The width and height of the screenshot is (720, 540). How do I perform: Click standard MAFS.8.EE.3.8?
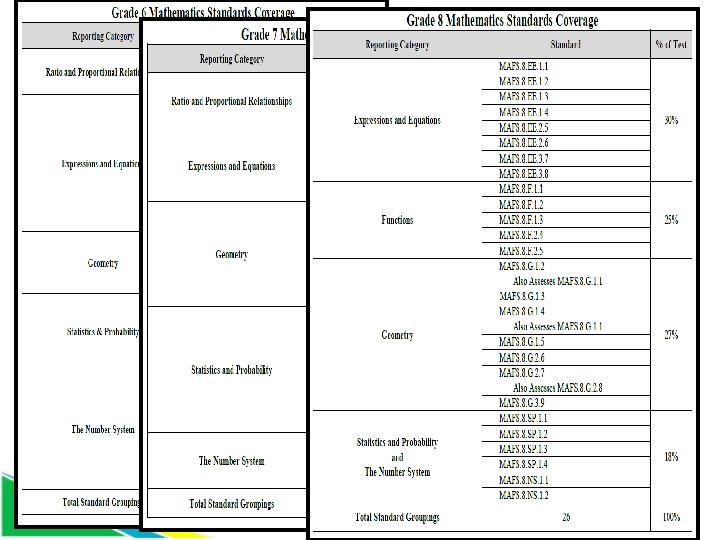pos(523,174)
